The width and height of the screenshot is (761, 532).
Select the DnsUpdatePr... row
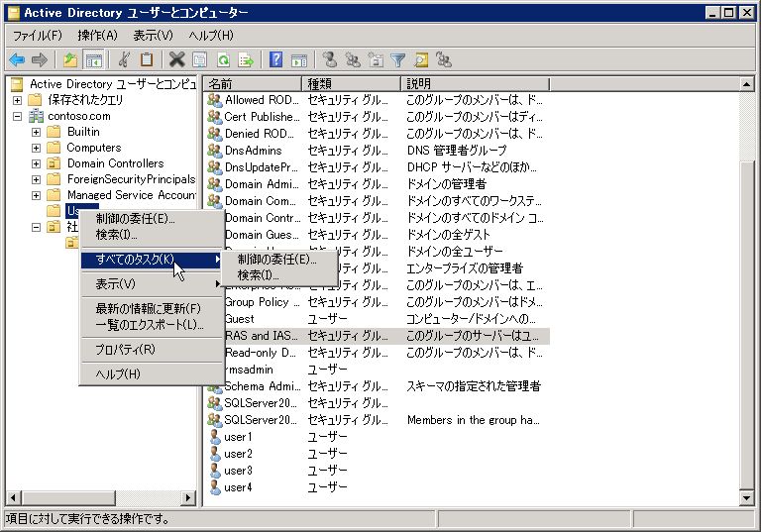point(379,167)
